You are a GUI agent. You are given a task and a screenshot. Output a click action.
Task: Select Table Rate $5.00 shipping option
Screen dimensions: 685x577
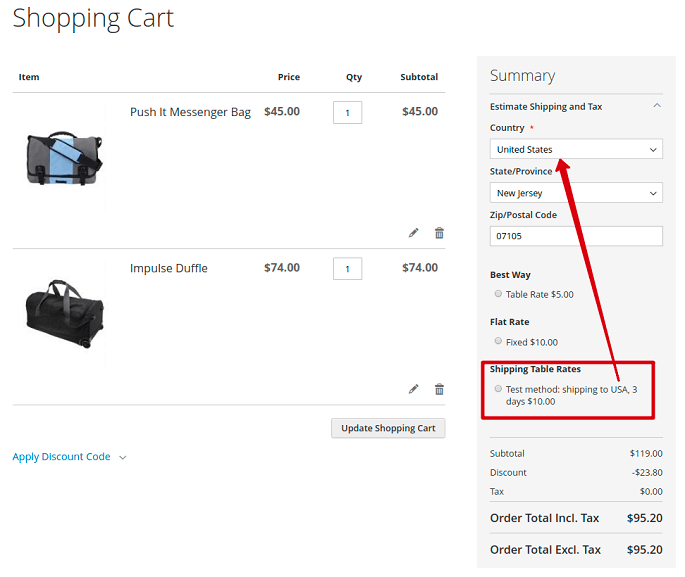click(498, 294)
